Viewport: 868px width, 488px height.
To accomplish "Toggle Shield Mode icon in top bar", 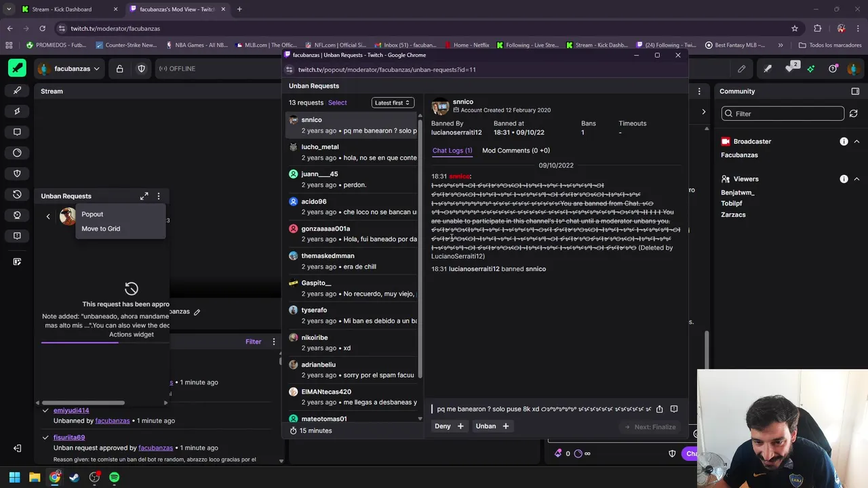I will (141, 68).
